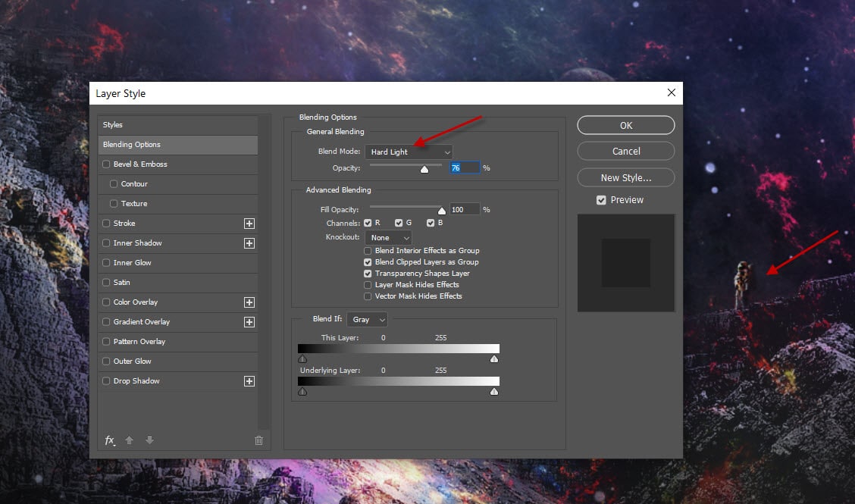Image resolution: width=855 pixels, height=504 pixels.
Task: Select Blending Options in the styles list
Action: click(178, 145)
